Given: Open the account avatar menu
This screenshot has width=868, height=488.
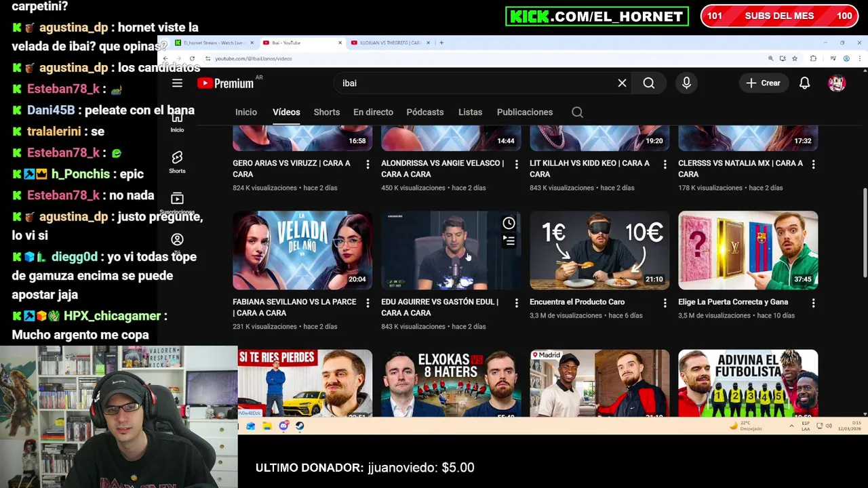Looking at the screenshot, I should click(x=837, y=83).
